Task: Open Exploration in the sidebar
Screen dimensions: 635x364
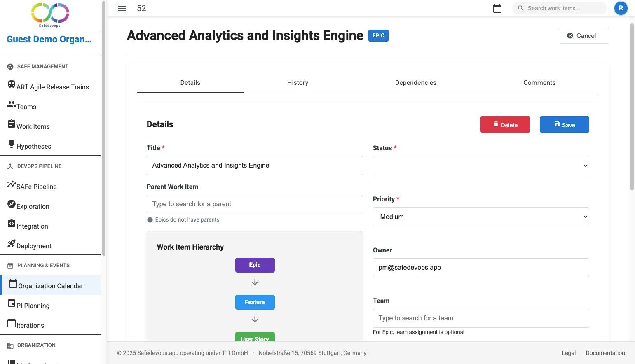Action: (x=50, y=206)
